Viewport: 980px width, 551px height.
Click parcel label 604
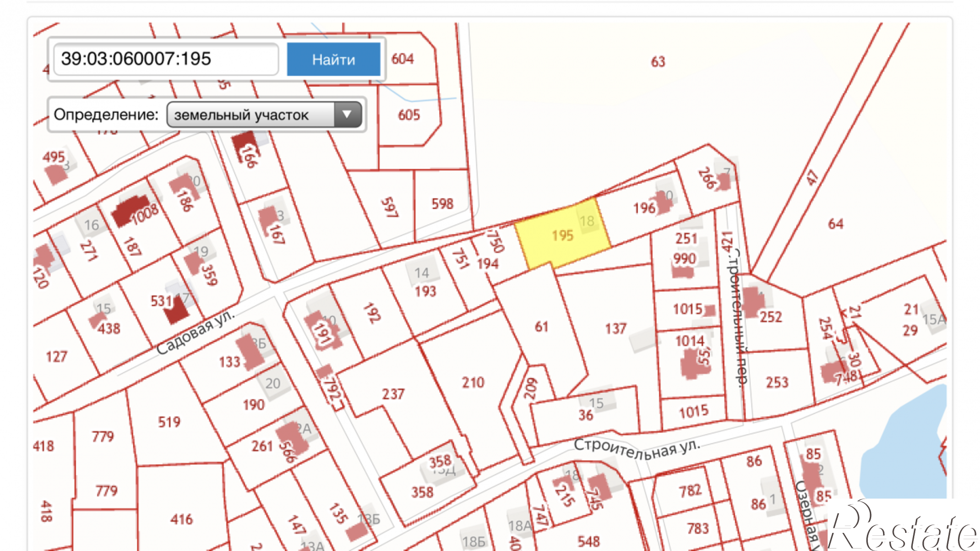point(403,59)
